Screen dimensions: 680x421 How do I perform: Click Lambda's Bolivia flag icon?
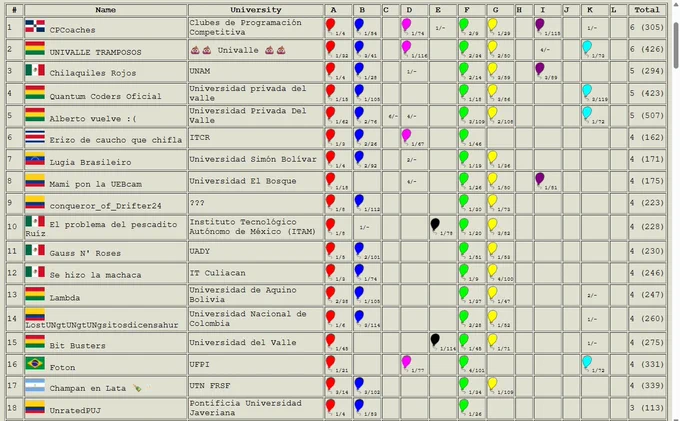click(35, 294)
